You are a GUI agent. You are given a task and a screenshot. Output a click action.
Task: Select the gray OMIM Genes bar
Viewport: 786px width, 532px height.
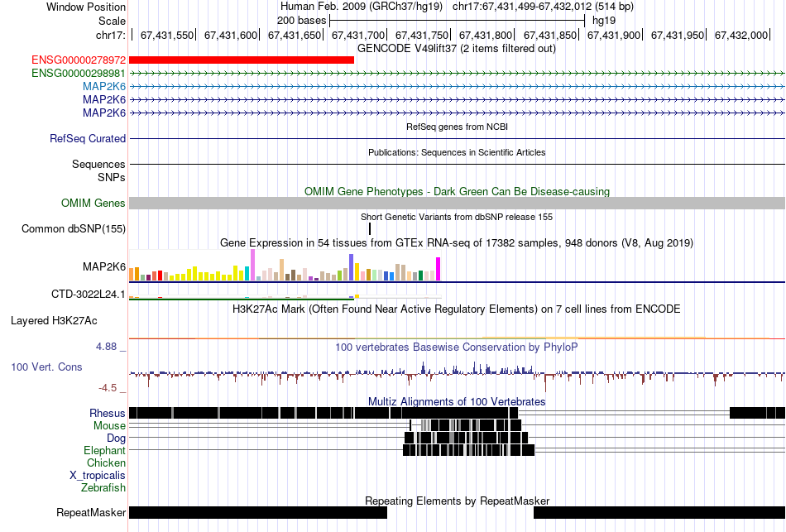pos(458,203)
